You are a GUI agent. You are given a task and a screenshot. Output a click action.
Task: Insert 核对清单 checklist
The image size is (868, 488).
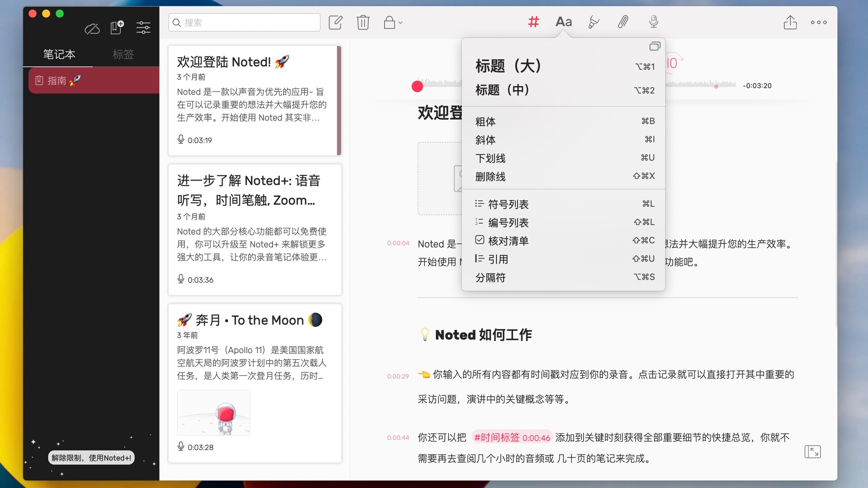[563, 240]
